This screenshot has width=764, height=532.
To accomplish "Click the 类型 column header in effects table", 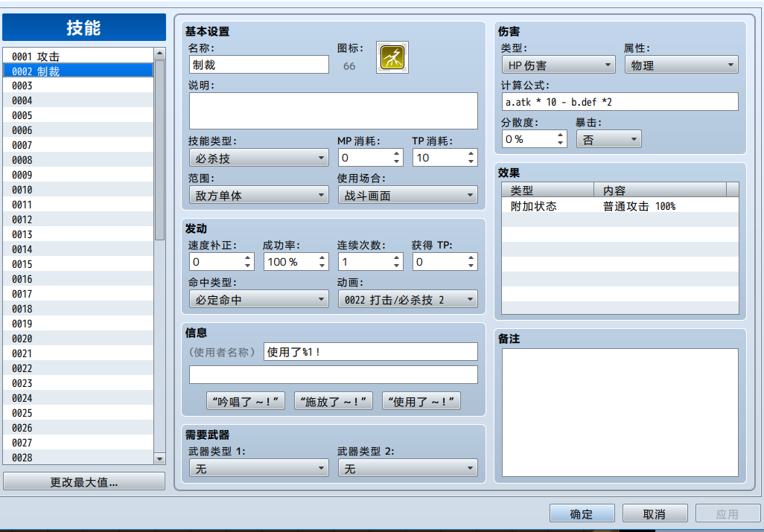I will pyautogui.click(x=547, y=190).
